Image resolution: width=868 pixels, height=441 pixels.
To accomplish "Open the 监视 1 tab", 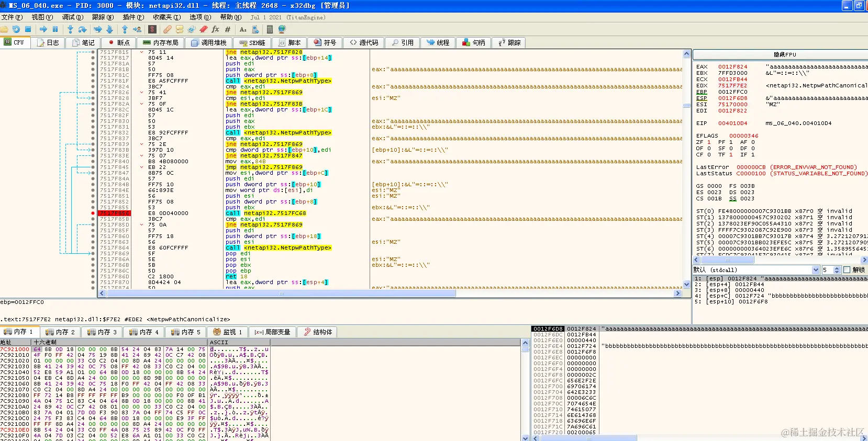I will tap(228, 332).
